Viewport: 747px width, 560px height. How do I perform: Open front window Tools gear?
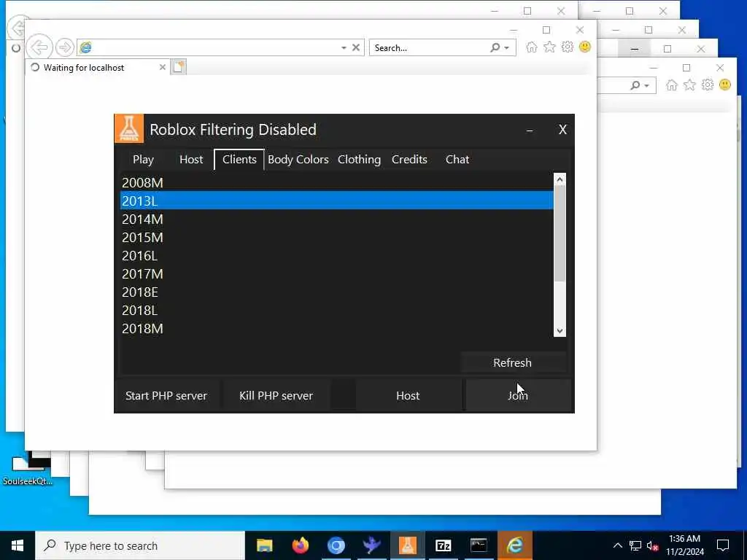[567, 47]
